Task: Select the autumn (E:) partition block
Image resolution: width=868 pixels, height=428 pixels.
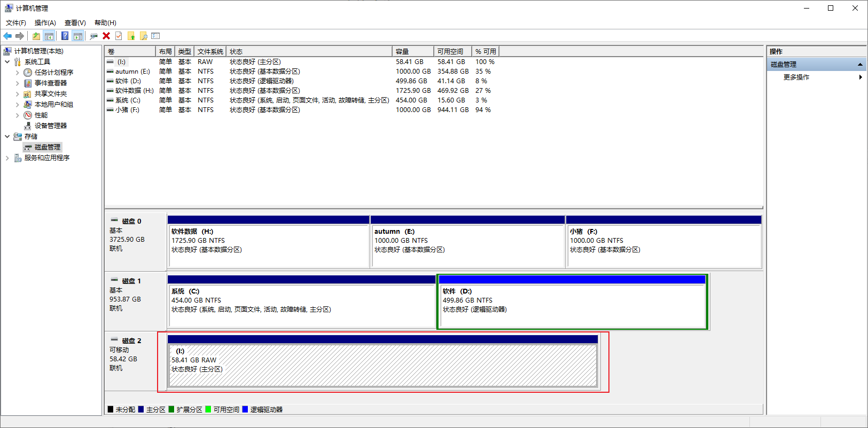Action: (x=468, y=242)
